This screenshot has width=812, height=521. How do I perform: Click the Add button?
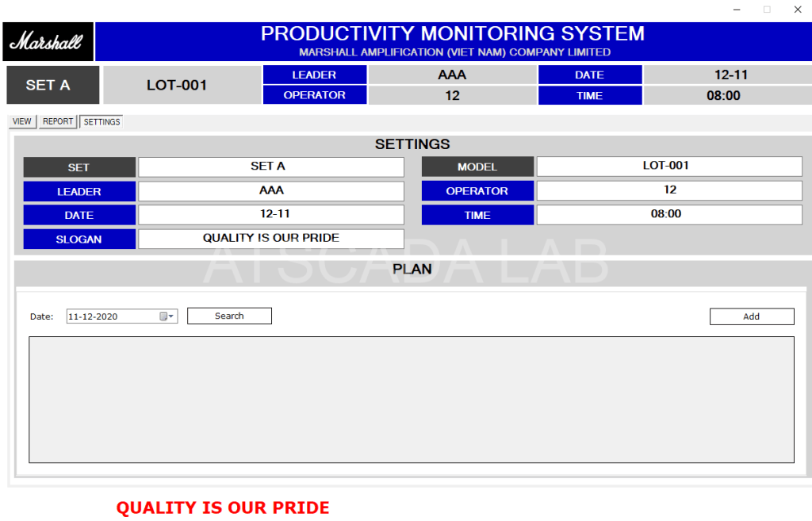point(752,316)
